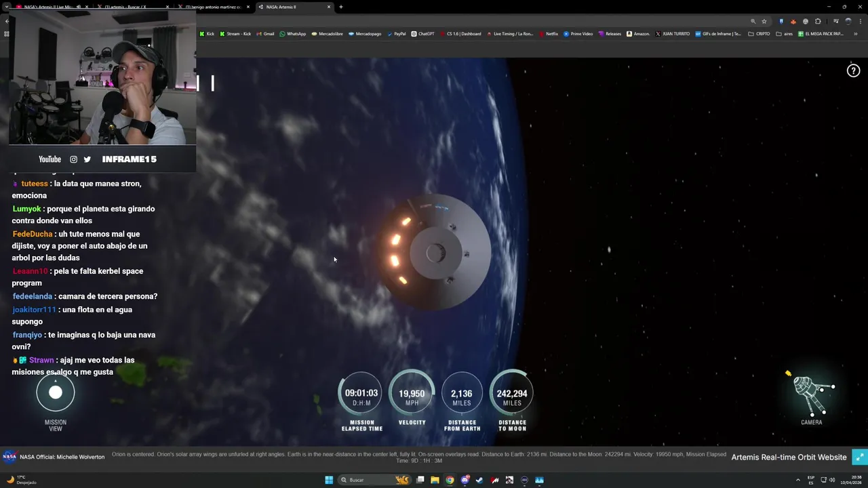Click the Camera spacecraft icon

(x=812, y=394)
